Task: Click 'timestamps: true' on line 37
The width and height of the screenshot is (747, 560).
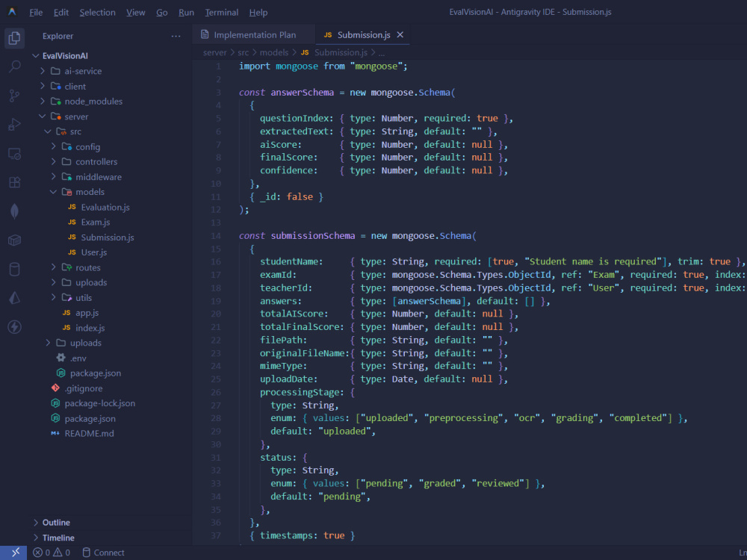Action: click(x=302, y=535)
